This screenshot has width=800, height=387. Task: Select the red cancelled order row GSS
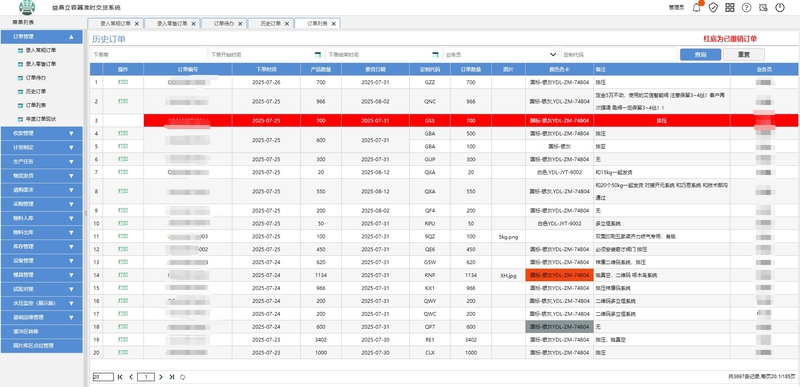pyautogui.click(x=444, y=120)
